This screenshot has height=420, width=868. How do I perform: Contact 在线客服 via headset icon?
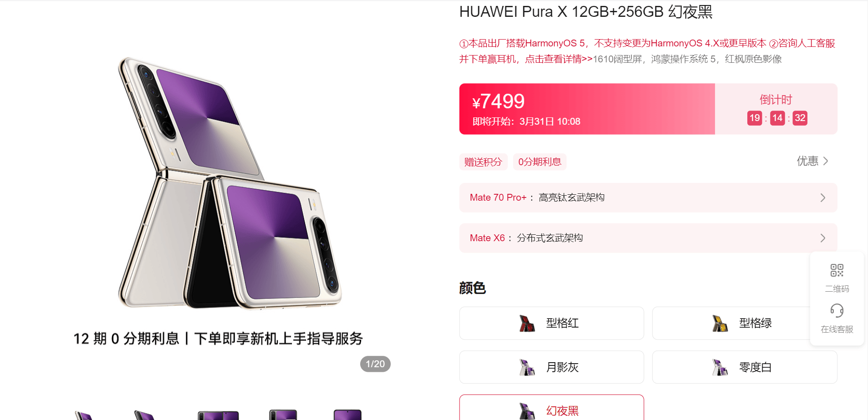click(837, 311)
